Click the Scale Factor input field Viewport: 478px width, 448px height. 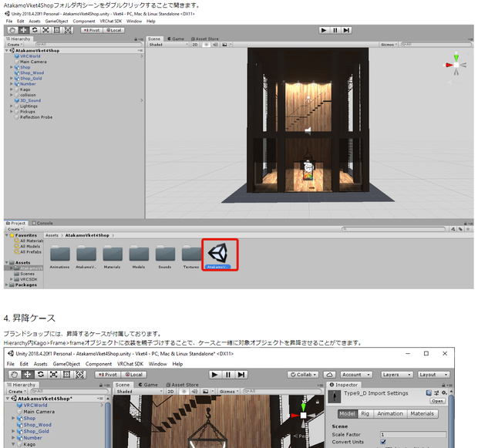tap(413, 434)
